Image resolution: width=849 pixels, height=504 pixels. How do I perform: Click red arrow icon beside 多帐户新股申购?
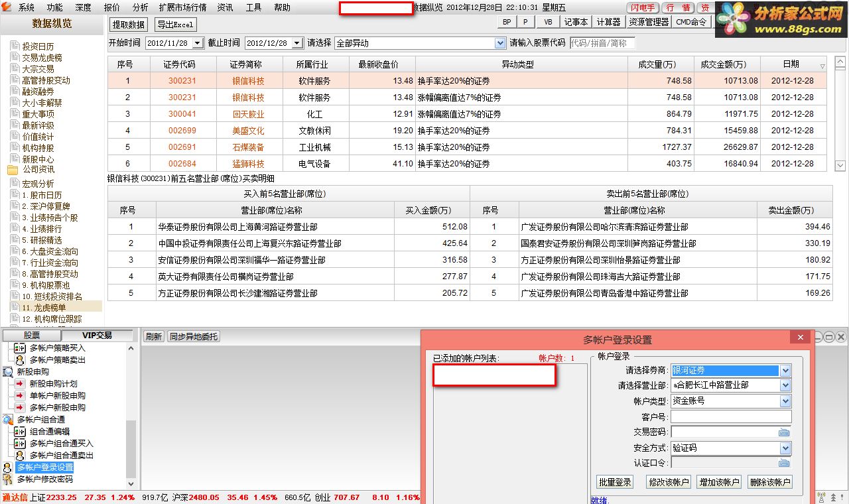[20, 408]
